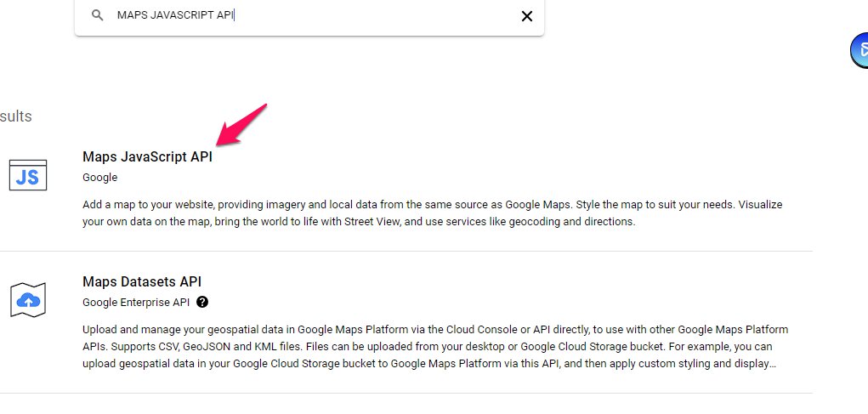Click description starting 'Add a map to your website'
The width and height of the screenshot is (868, 414).
pyautogui.click(x=433, y=213)
